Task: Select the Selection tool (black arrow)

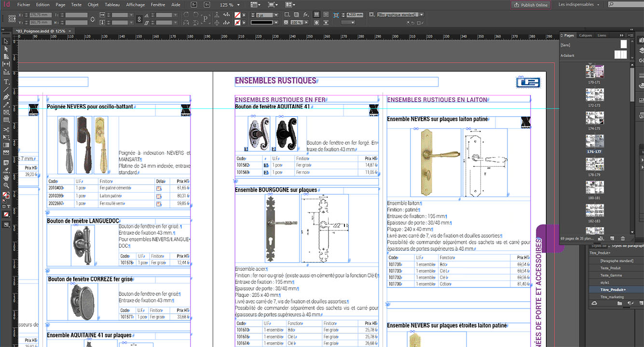Action: (x=6, y=41)
